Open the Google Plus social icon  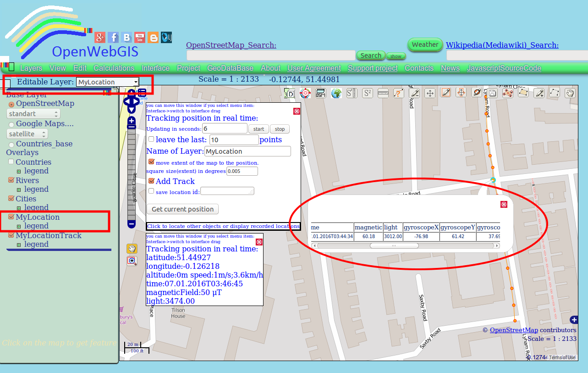pyautogui.click(x=100, y=38)
